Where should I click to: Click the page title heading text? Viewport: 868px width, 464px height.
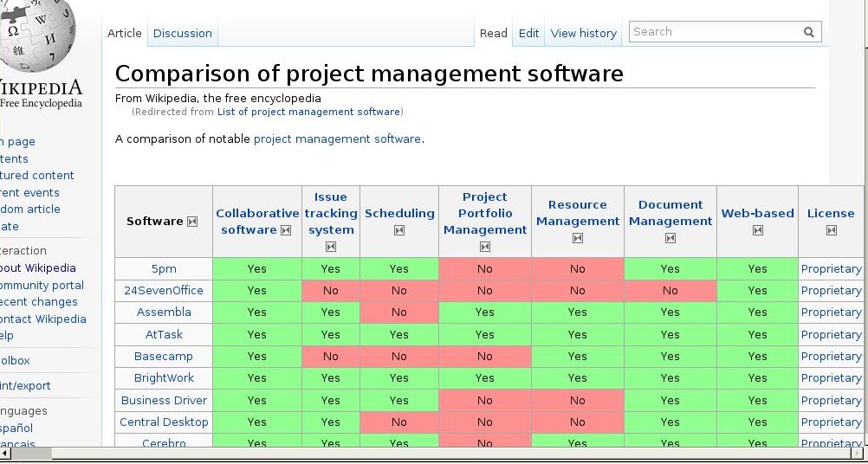pyautogui.click(x=369, y=74)
